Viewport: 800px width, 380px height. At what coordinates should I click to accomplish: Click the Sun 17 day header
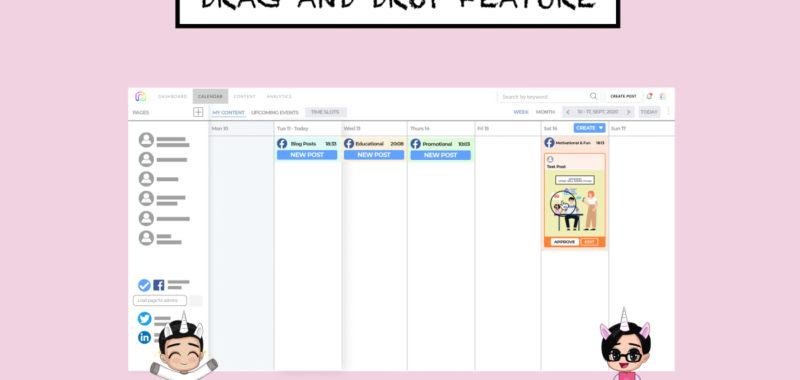(618, 129)
